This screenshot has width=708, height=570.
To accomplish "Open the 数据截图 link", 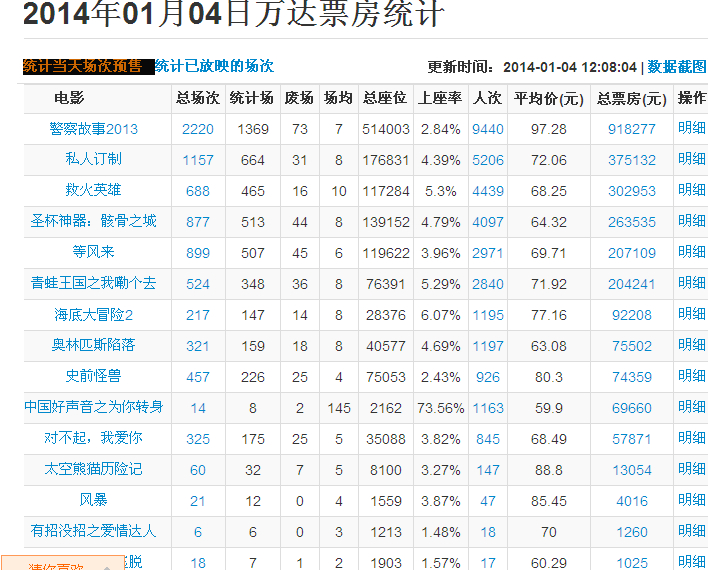I will coord(677,67).
